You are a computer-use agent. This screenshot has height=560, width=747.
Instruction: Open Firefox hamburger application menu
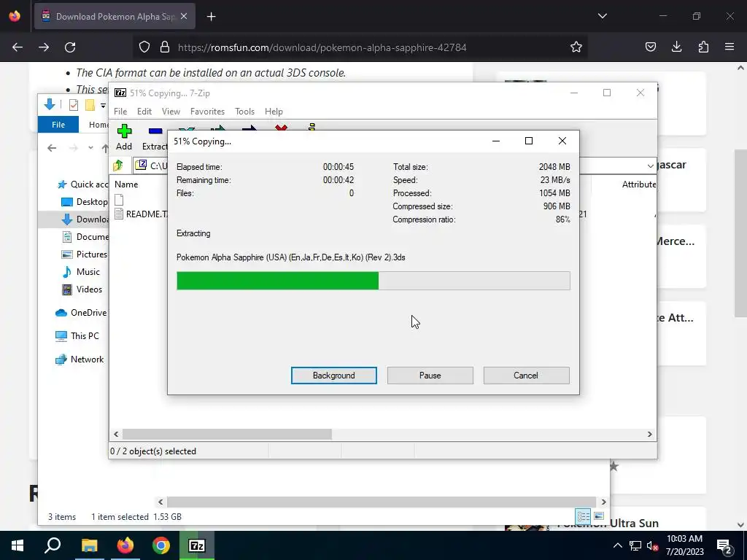point(729,47)
